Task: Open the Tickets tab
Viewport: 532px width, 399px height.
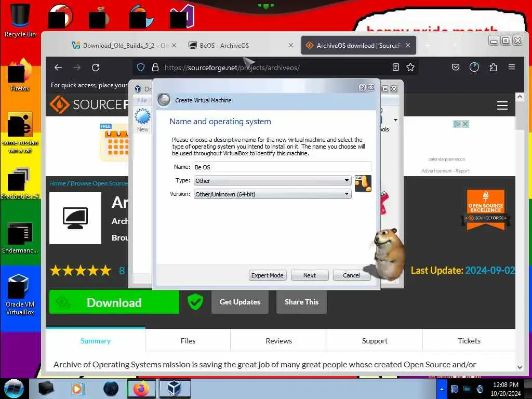Action: pyautogui.click(x=469, y=341)
